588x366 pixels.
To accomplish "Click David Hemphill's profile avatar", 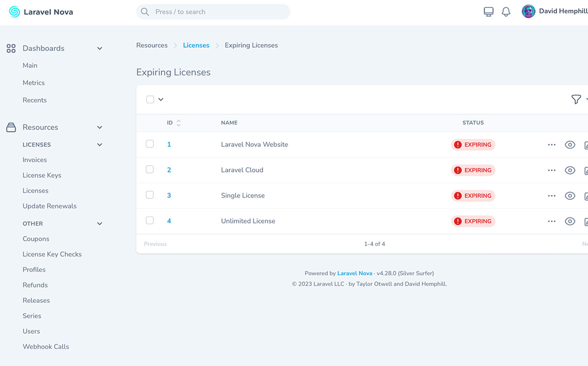I will 528,12.
